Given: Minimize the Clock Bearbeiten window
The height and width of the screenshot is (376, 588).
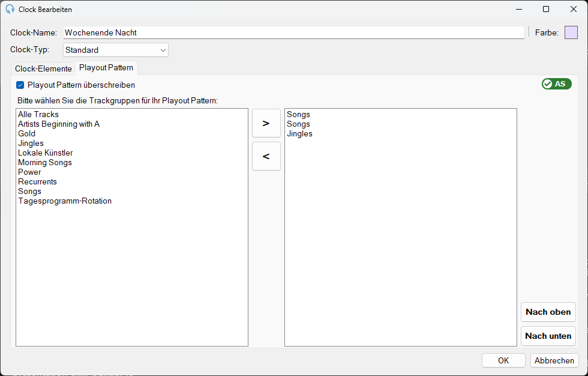Looking at the screenshot, I should coord(519,9).
